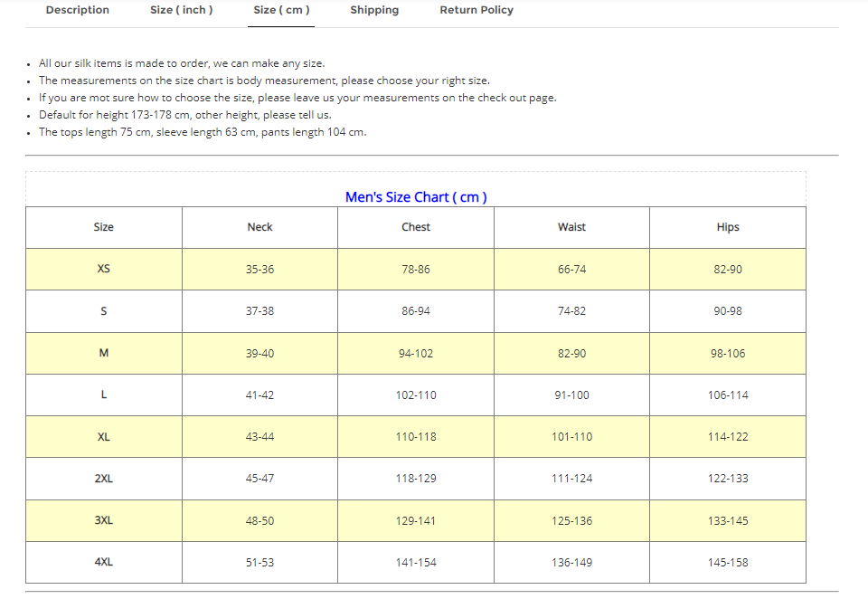
Task: Select the Size (cm) tab
Action: 280,10
